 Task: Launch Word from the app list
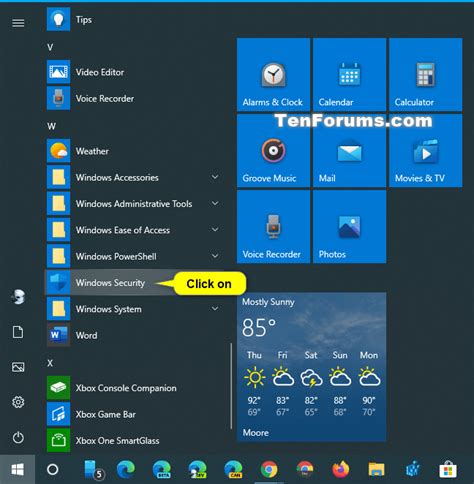(x=133, y=335)
